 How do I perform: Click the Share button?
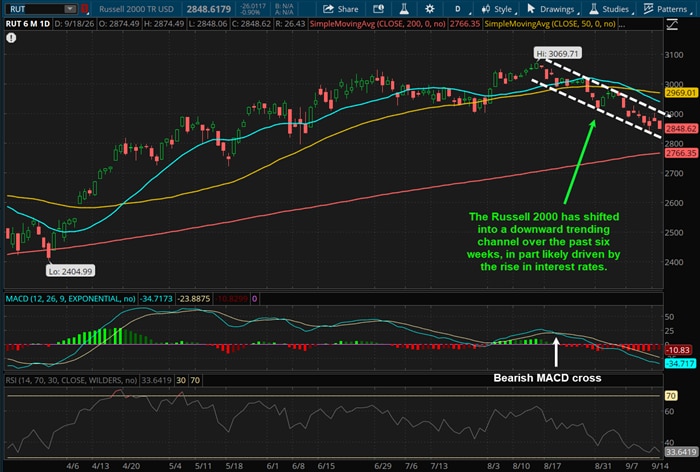click(x=341, y=9)
